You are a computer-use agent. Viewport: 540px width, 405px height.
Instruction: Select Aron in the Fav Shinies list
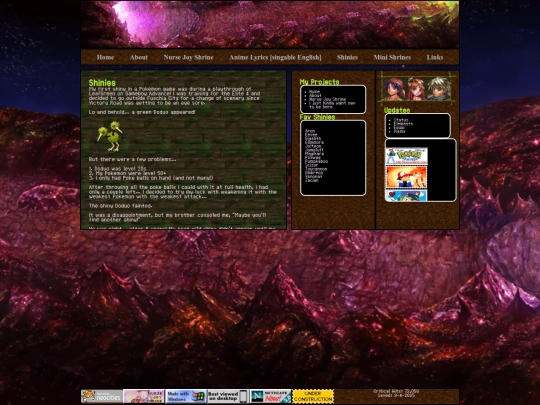pyautogui.click(x=310, y=131)
